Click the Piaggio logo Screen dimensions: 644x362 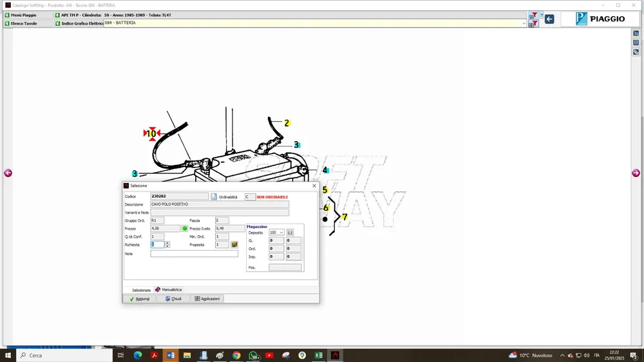click(600, 19)
